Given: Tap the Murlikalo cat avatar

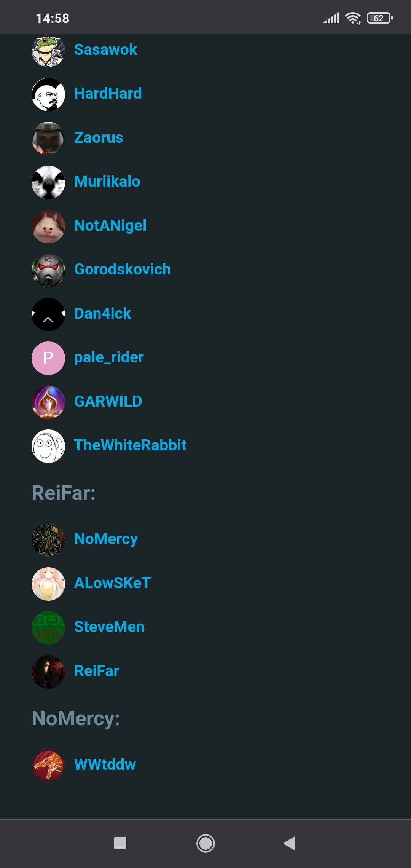Looking at the screenshot, I should pyautogui.click(x=48, y=182).
